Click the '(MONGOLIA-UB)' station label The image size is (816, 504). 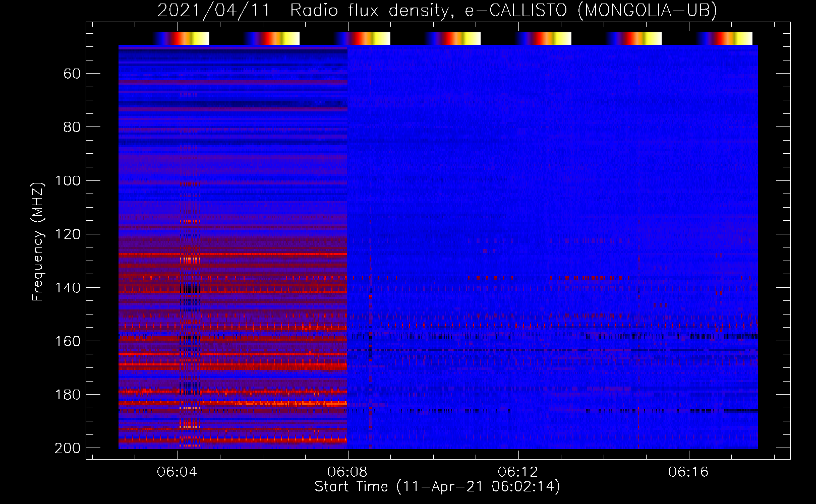coord(647,10)
